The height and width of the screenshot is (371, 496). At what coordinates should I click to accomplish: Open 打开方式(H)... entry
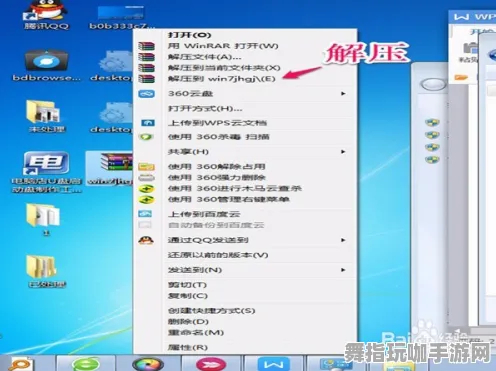click(x=205, y=108)
